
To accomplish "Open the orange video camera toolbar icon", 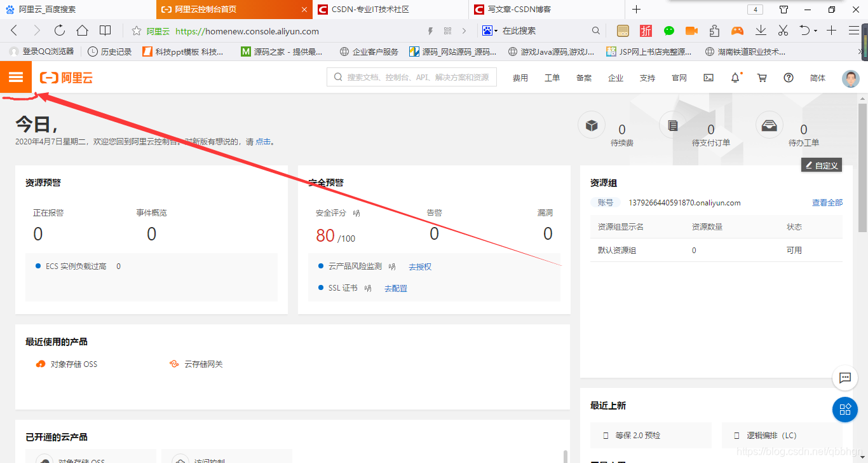I will tap(691, 31).
